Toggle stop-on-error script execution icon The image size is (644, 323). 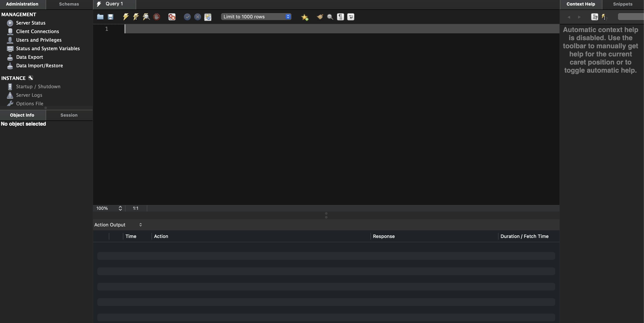click(172, 17)
